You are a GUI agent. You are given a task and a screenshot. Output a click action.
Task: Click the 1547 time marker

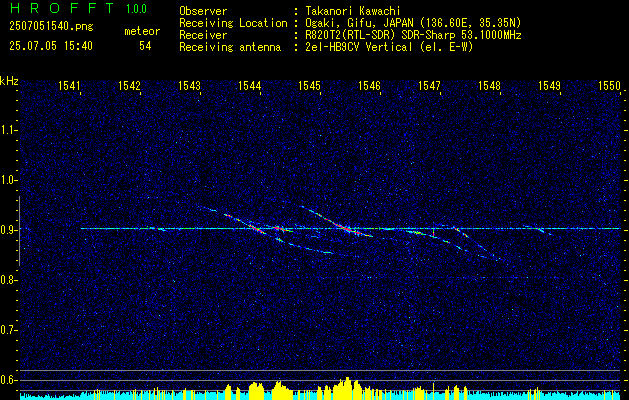click(430, 85)
